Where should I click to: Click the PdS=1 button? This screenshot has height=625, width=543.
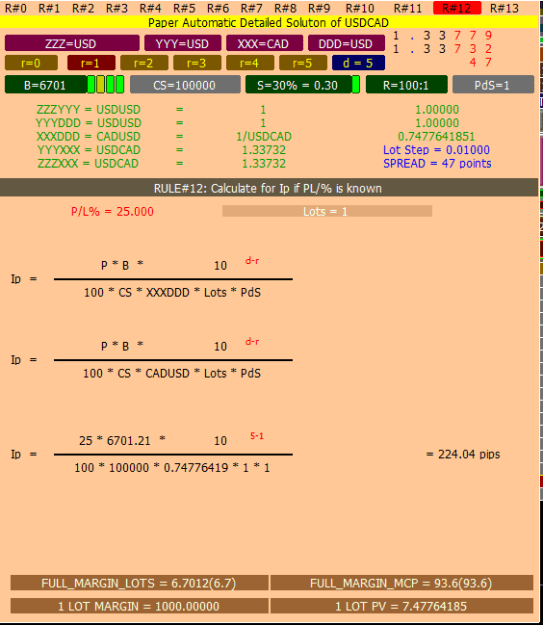click(x=493, y=85)
